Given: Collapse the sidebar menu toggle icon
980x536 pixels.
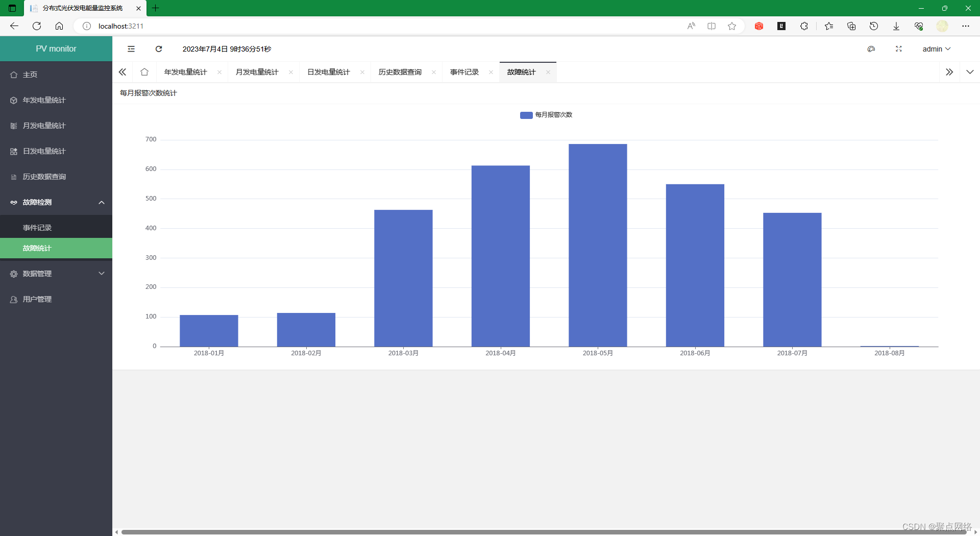Looking at the screenshot, I should tap(131, 49).
